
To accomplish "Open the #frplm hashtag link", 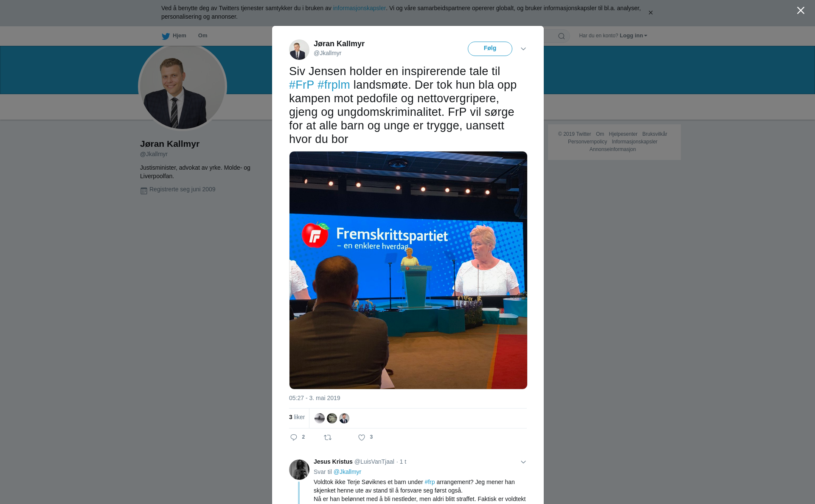I will (x=334, y=85).
